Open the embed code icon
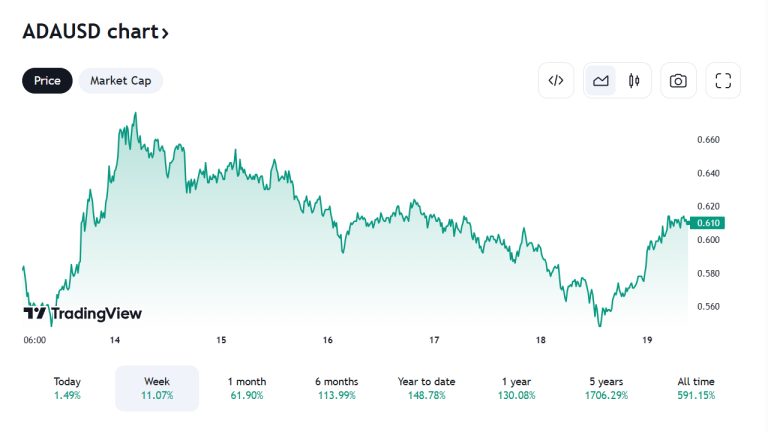768x432 pixels. click(556, 81)
